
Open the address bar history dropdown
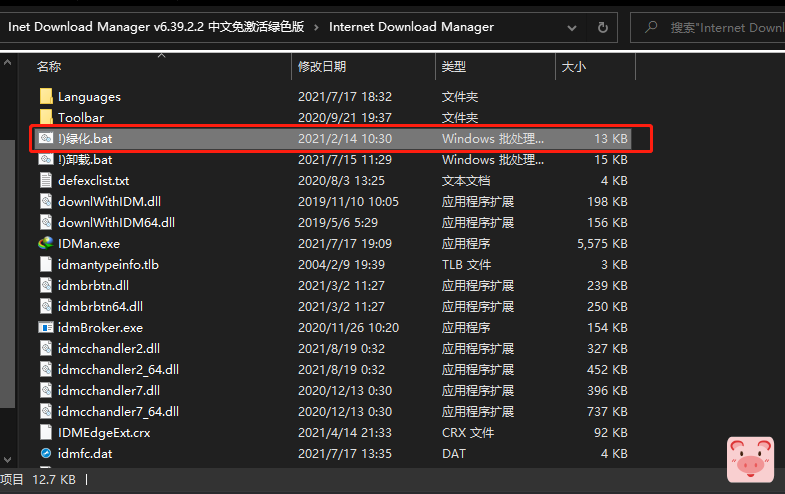pyautogui.click(x=572, y=28)
